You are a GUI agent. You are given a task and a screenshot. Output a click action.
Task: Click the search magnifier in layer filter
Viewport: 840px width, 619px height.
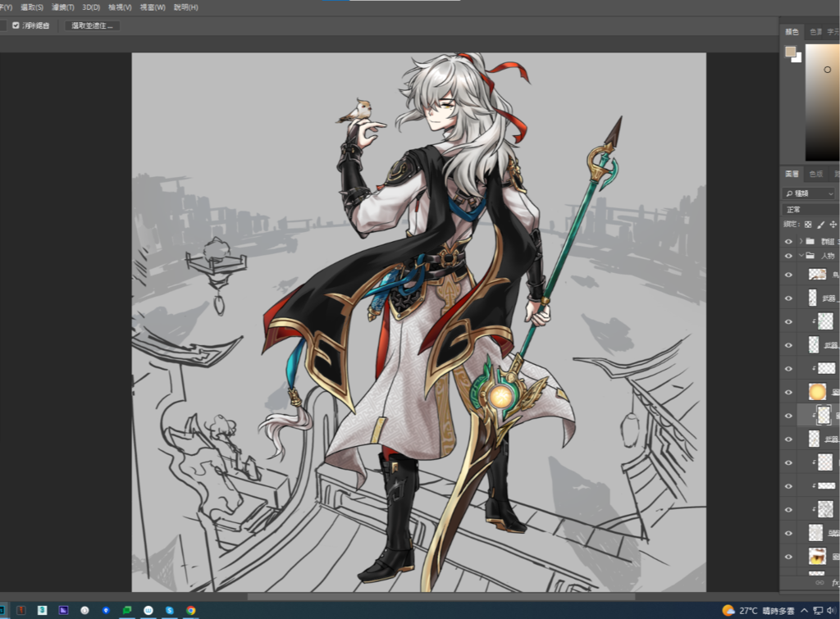coord(790,193)
